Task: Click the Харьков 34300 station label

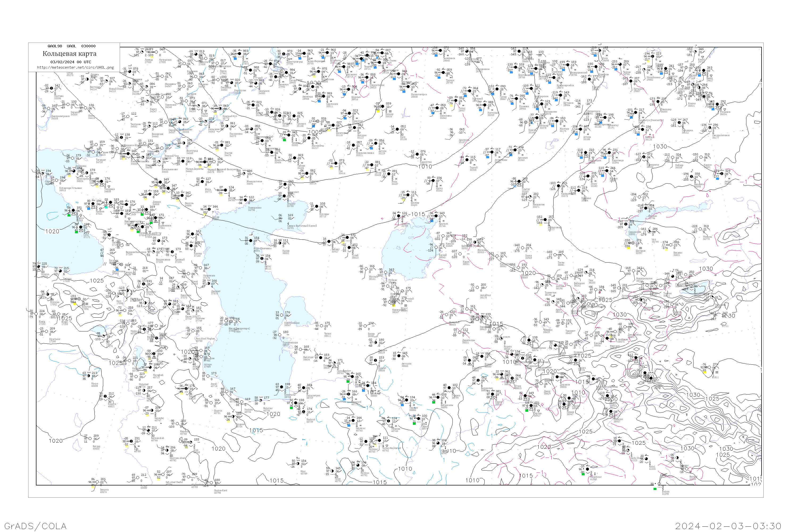Action: (x=75, y=113)
